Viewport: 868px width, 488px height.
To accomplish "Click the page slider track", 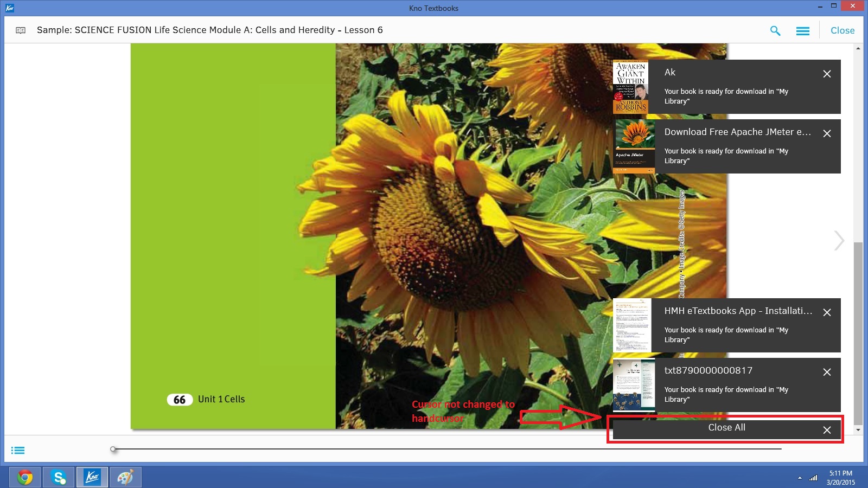I will pos(448,449).
